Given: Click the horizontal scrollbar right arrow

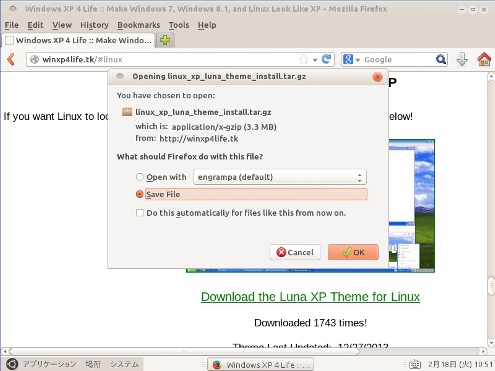Looking at the screenshot, I should pos(483,351).
